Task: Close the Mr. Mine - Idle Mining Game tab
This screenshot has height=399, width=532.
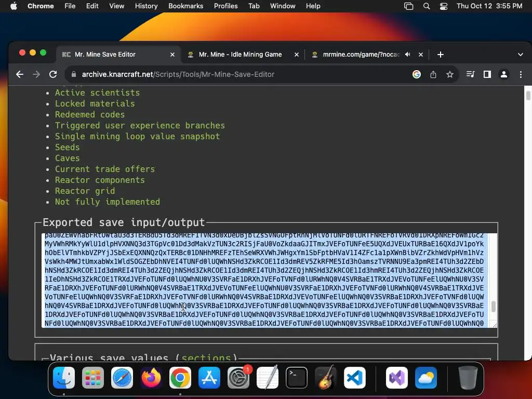Action: point(297,54)
